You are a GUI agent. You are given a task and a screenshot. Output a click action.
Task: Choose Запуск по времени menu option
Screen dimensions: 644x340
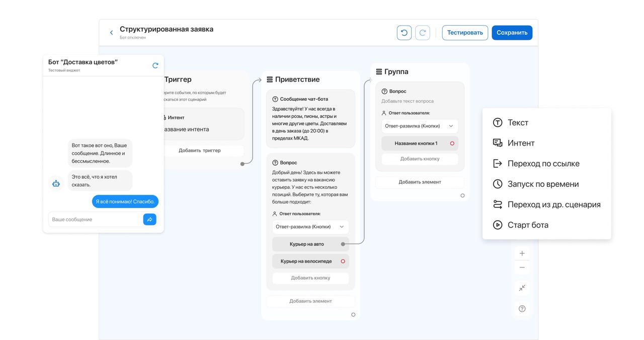543,184
